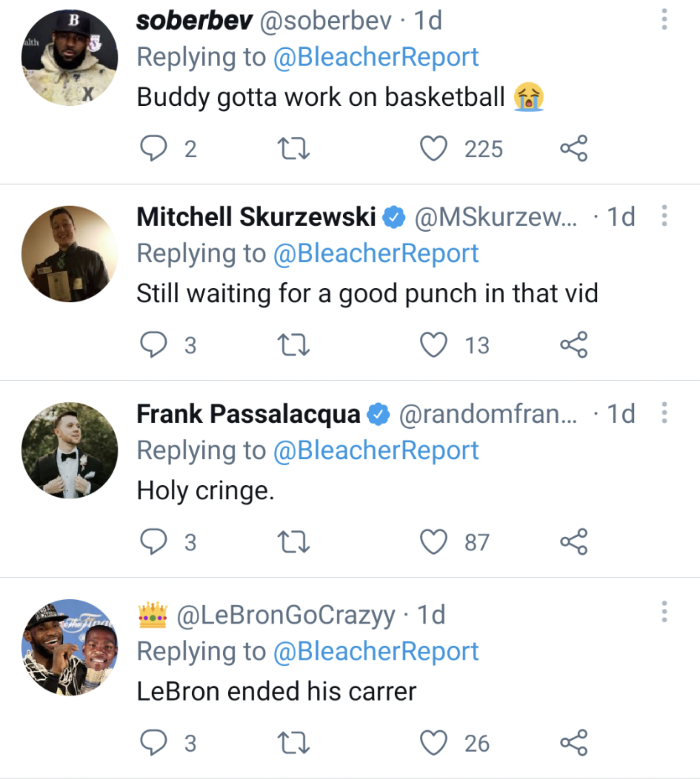Reply to Frank Passalacqua's "Holy cringe" tweet
The image size is (700, 779).
(x=153, y=541)
